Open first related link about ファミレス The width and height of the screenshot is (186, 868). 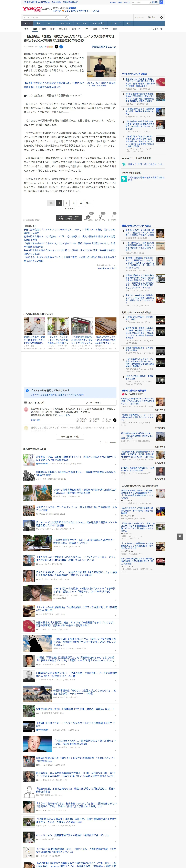point(69,231)
